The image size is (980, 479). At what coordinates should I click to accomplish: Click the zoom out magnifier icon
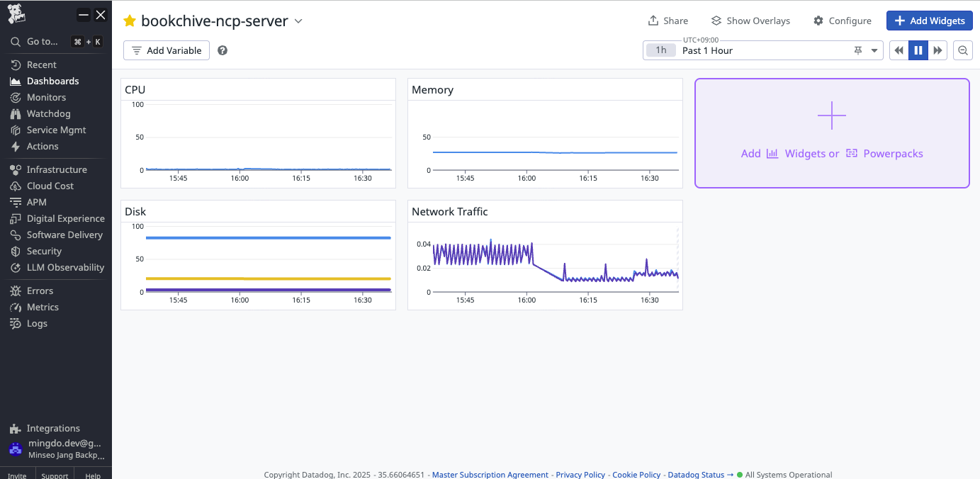(x=963, y=50)
